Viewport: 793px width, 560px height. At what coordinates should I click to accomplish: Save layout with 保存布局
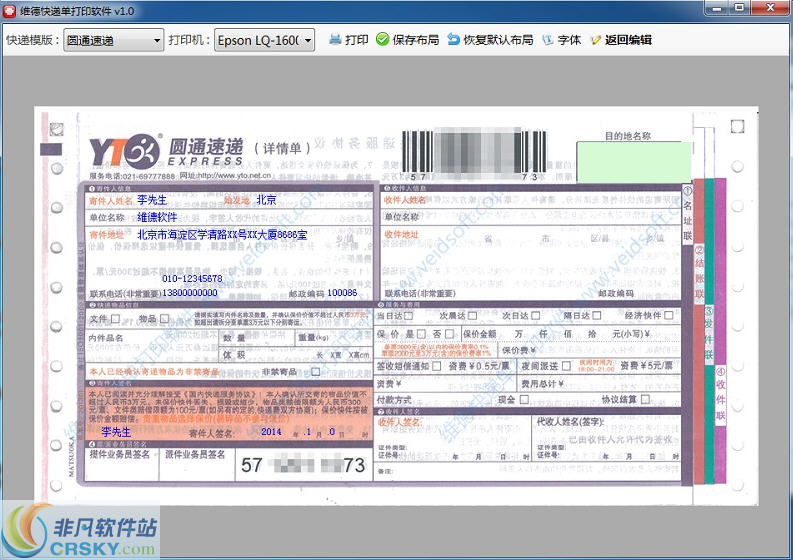pos(408,39)
